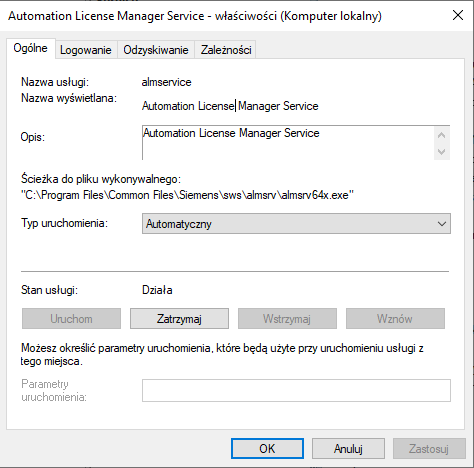Click the displayed name 'Automation License Manager Service'

coord(230,106)
